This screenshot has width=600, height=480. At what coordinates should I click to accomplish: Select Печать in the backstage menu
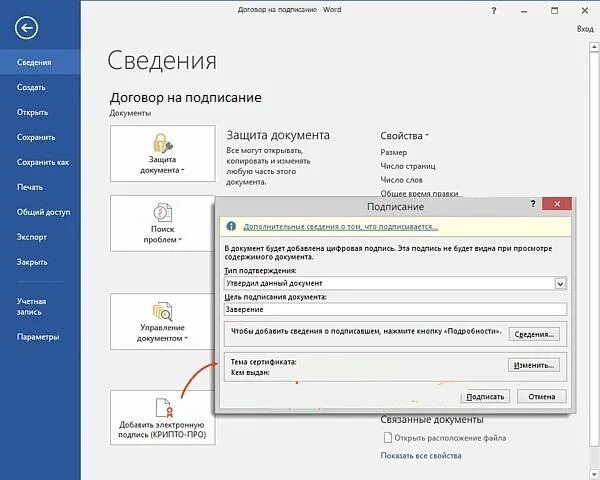point(30,187)
